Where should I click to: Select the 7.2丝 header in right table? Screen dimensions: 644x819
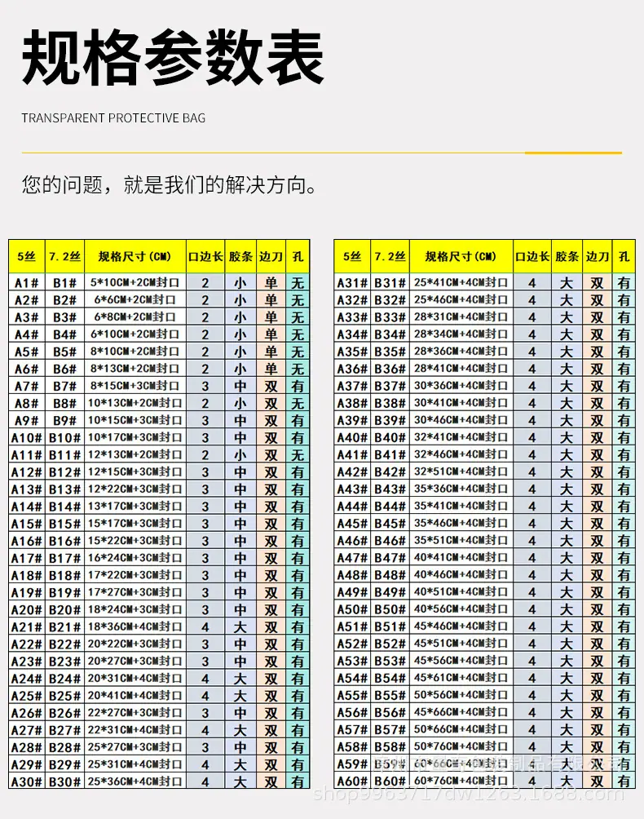390,256
